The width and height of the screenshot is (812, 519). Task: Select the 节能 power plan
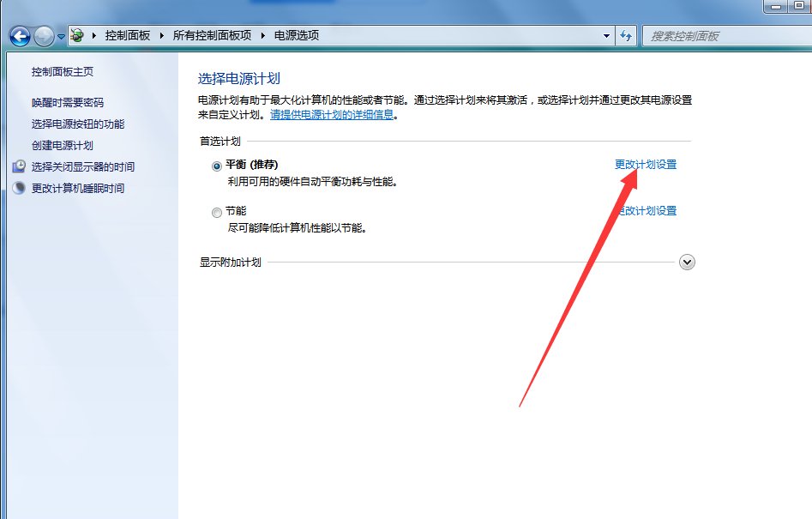click(x=217, y=211)
